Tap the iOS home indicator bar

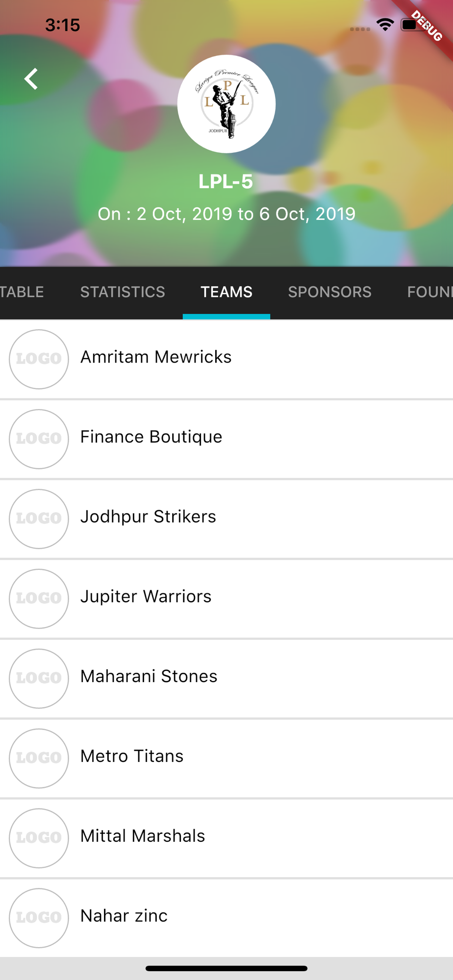(x=226, y=968)
